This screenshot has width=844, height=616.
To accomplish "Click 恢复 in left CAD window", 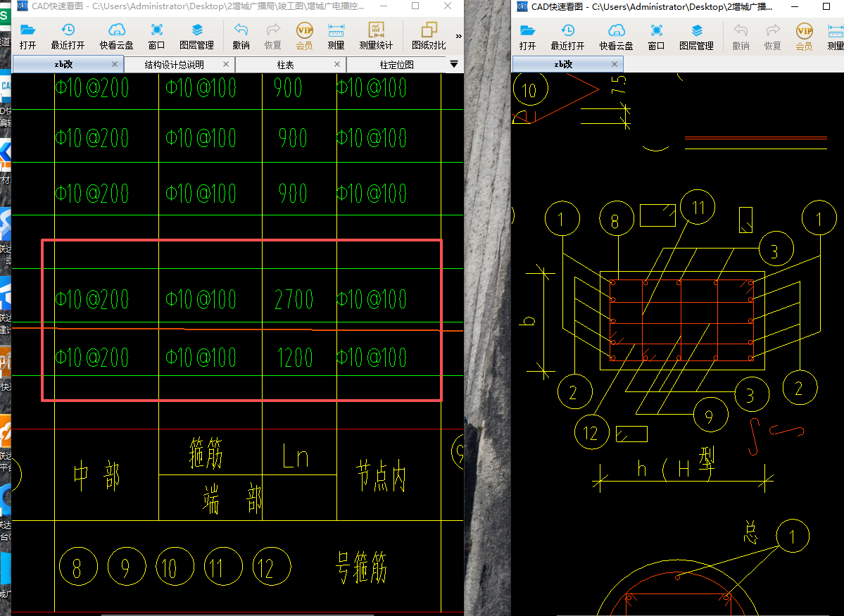I will point(273,35).
